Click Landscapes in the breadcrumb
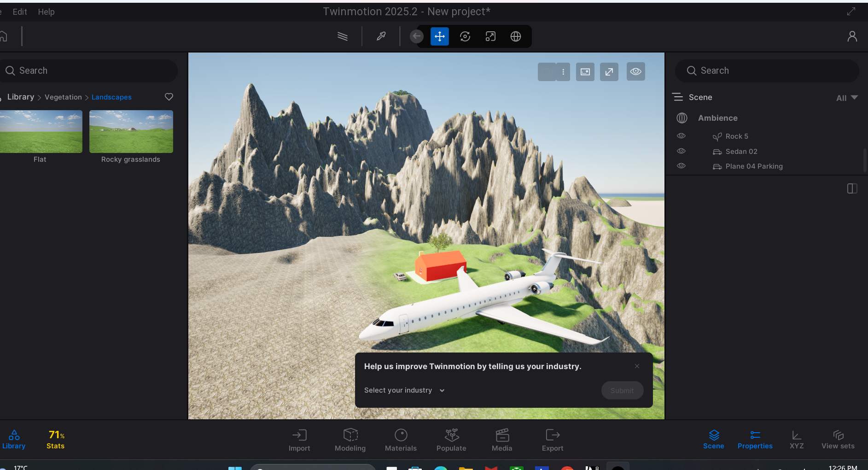The image size is (868, 470). pos(111,97)
